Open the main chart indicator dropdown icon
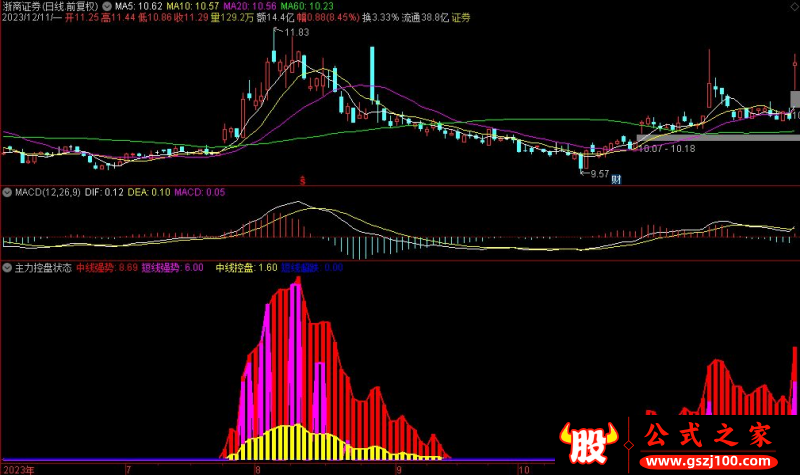Screen dimensions: 800x475 [107, 7]
